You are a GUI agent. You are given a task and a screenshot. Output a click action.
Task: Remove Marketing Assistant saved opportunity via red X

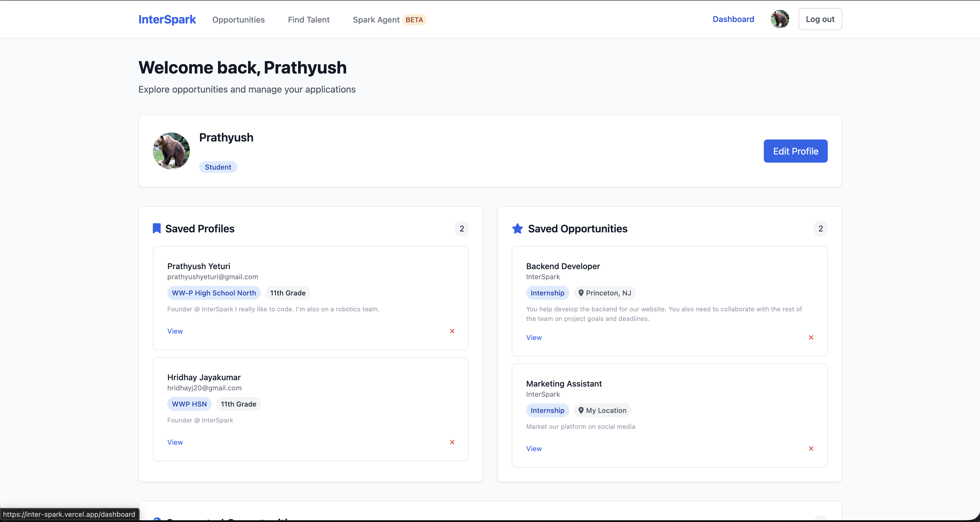[x=811, y=449]
